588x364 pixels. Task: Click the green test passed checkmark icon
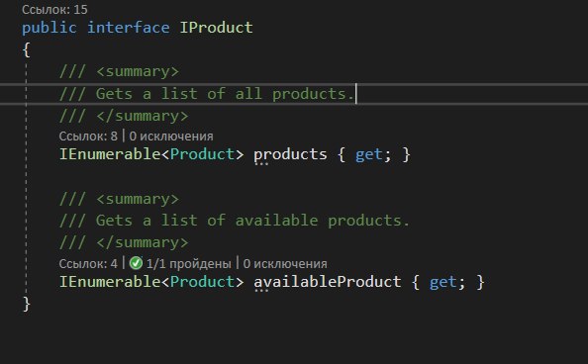tap(136, 263)
